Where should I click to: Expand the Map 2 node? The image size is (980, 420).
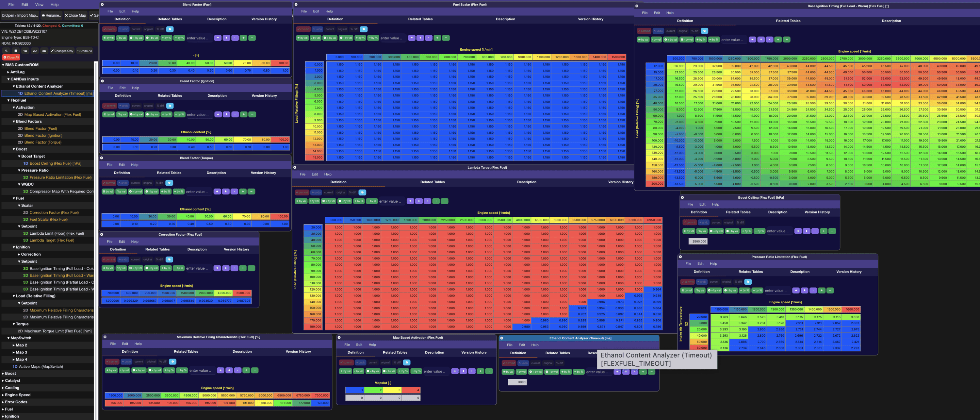pos(14,345)
